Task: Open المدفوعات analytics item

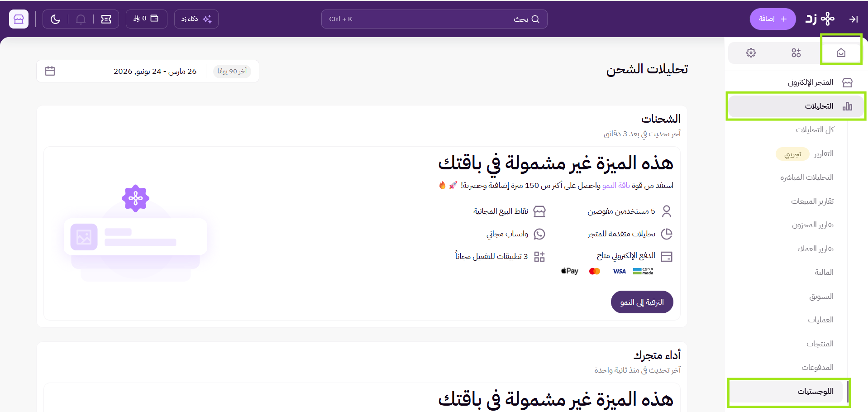Action: (817, 368)
